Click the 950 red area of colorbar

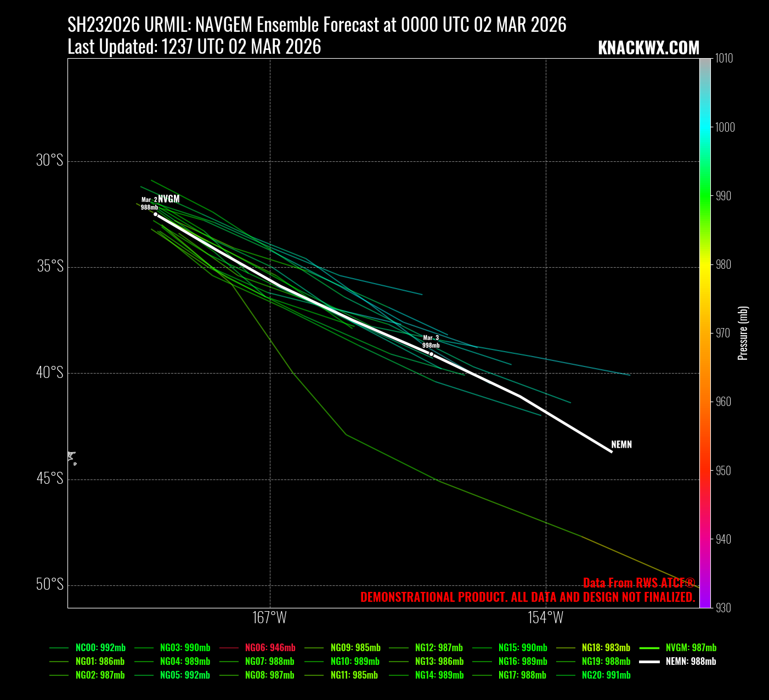point(705,471)
